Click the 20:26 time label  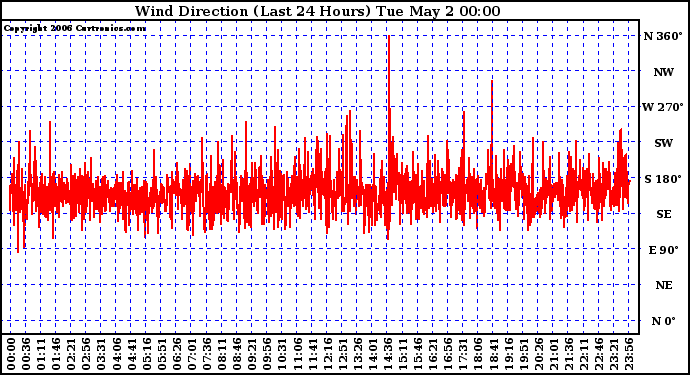(539, 354)
